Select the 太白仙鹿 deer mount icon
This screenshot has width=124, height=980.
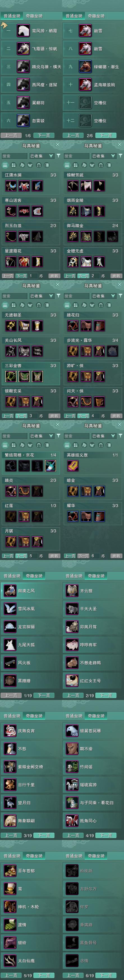(10, 961)
